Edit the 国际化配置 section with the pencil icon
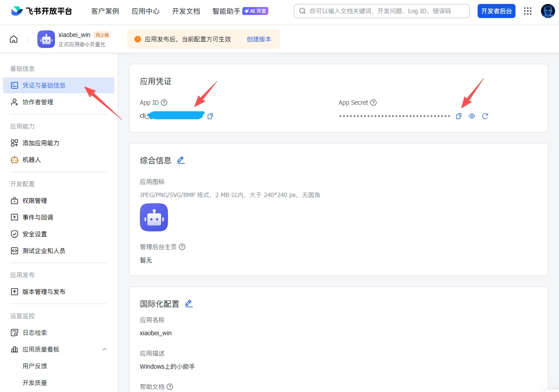 click(x=189, y=303)
